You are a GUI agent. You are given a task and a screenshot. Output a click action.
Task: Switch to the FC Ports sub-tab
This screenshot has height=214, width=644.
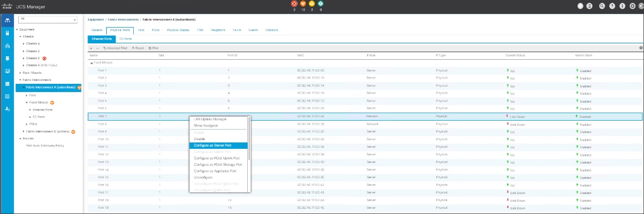pos(125,39)
